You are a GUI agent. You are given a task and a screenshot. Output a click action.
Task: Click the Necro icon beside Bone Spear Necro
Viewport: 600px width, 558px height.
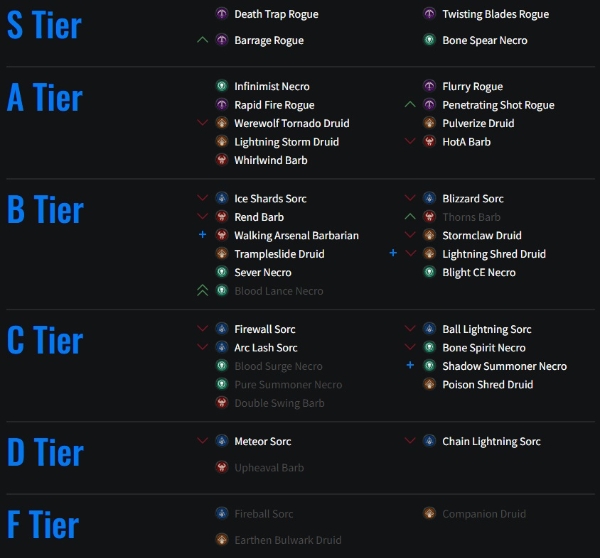point(429,40)
